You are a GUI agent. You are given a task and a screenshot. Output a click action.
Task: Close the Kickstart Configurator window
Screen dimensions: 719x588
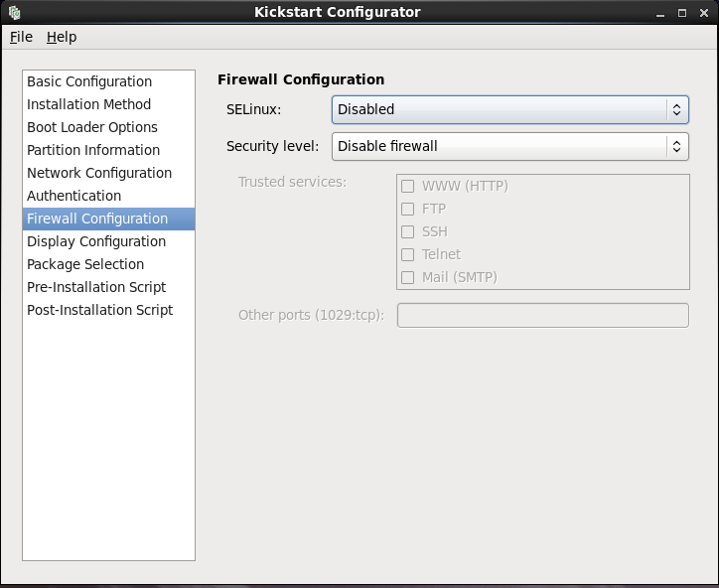click(x=704, y=13)
